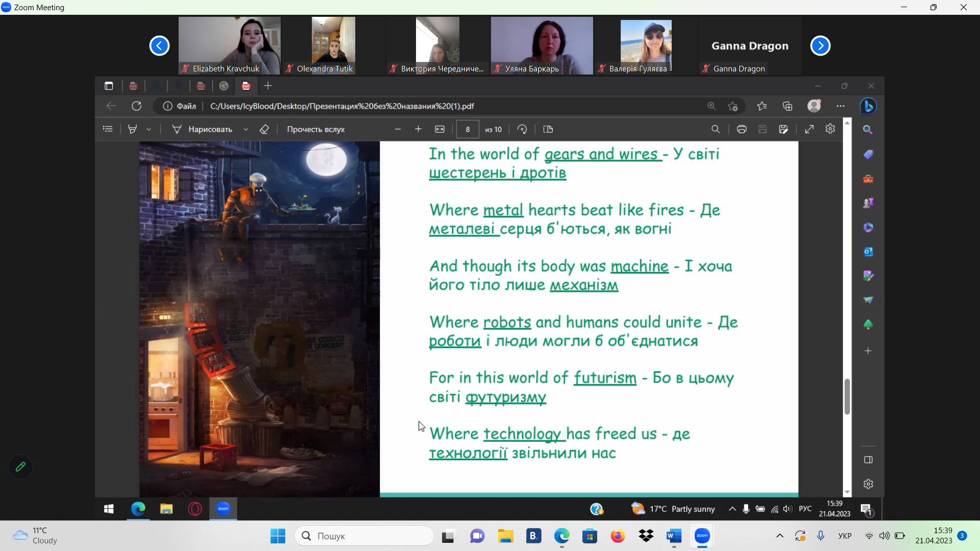Fit PDF to page width

click(440, 129)
